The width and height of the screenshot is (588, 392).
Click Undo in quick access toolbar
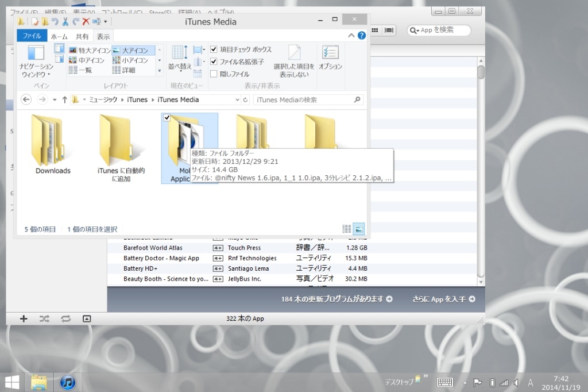tap(55, 22)
